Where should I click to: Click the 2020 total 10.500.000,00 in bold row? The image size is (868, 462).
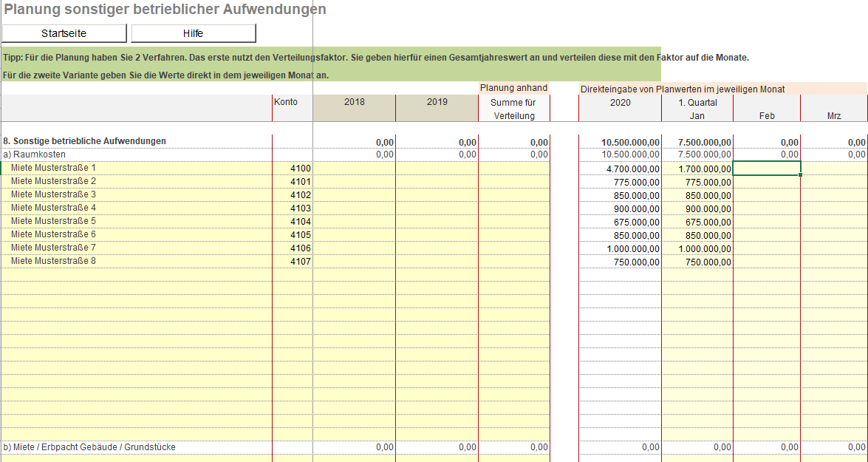pos(631,143)
